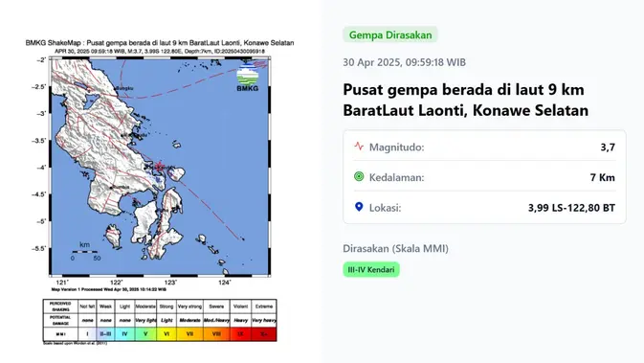Viewport: 644px width, 363px height.
Task: Click the orange MMI VIII legend cell
Action: click(x=216, y=334)
